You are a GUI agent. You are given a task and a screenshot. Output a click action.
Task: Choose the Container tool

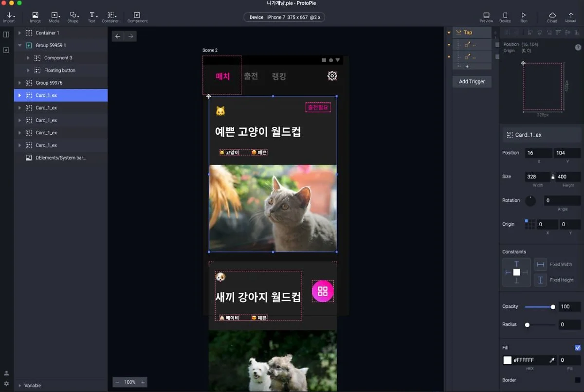pyautogui.click(x=110, y=18)
